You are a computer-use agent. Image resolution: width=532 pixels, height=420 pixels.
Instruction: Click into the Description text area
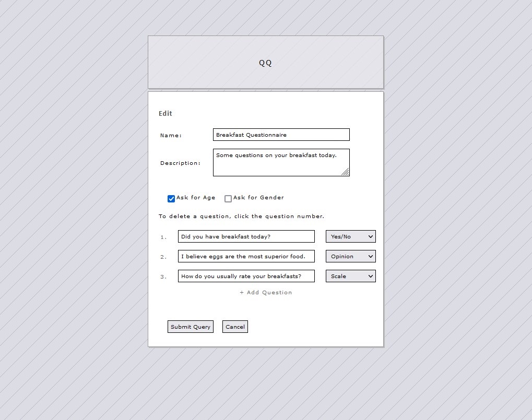[x=277, y=162]
